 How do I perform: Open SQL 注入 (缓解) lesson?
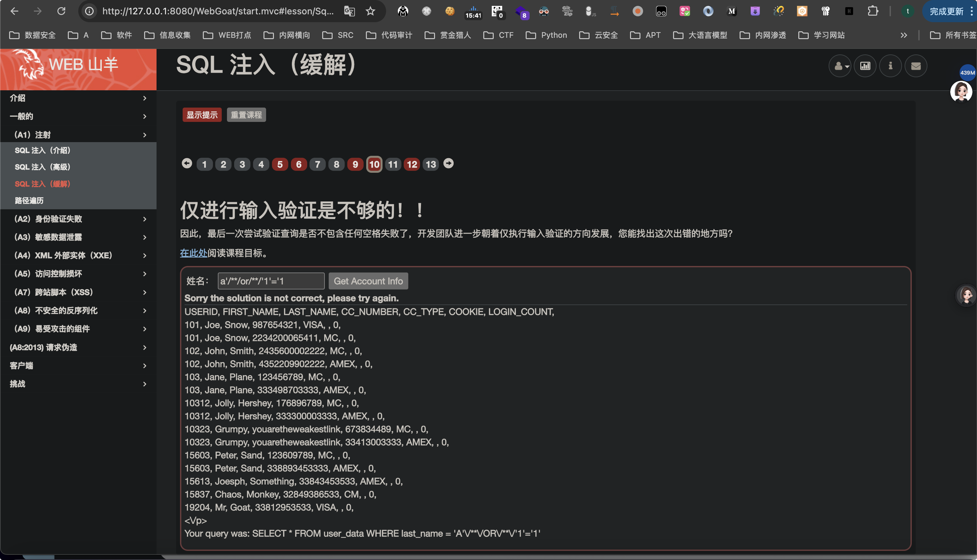pos(43,184)
